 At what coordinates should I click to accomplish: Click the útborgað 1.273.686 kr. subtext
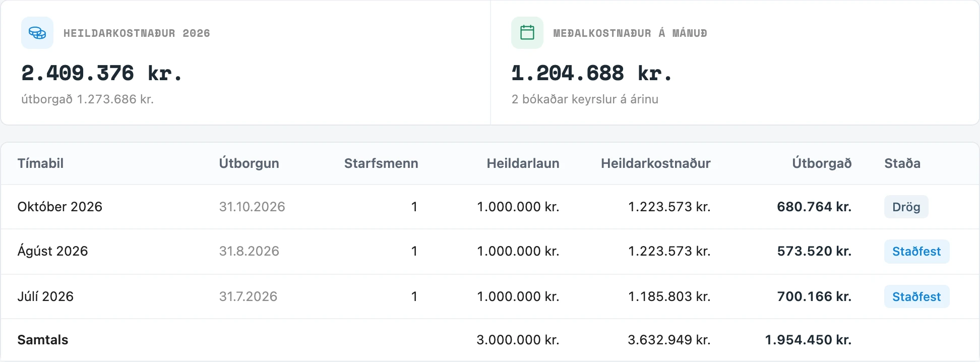click(x=87, y=99)
